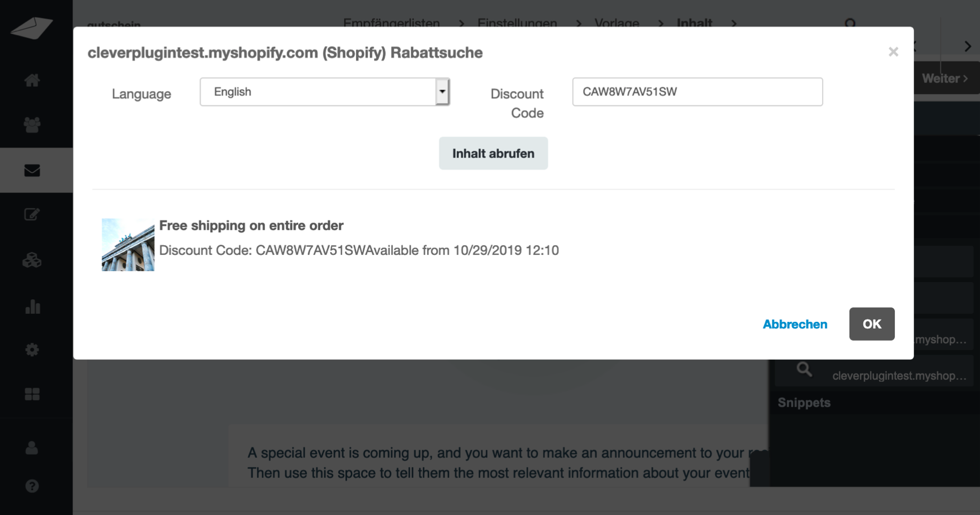Click the edit pencil sidebar icon
Image resolution: width=980 pixels, height=515 pixels.
click(32, 215)
